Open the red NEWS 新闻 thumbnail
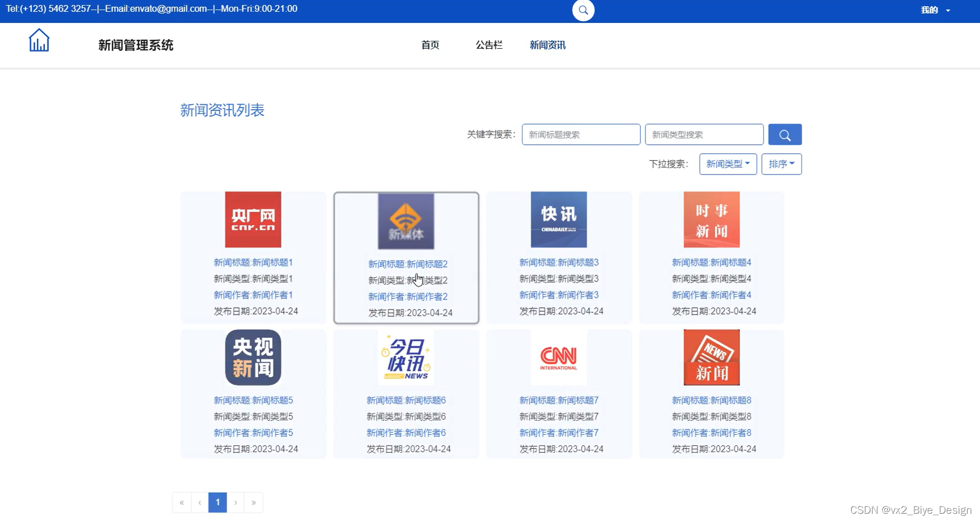 coord(712,357)
